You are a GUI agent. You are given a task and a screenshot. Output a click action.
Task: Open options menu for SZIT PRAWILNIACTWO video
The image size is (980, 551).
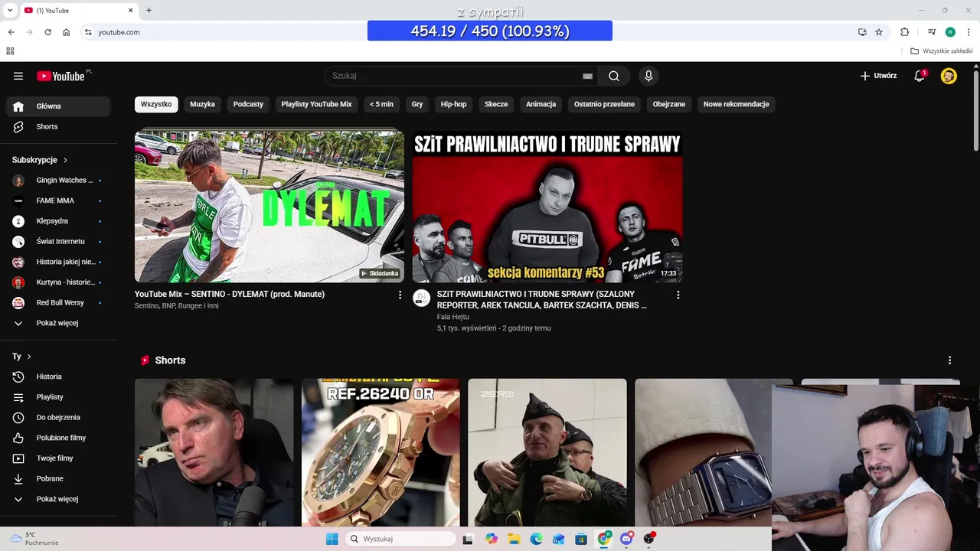(x=678, y=295)
